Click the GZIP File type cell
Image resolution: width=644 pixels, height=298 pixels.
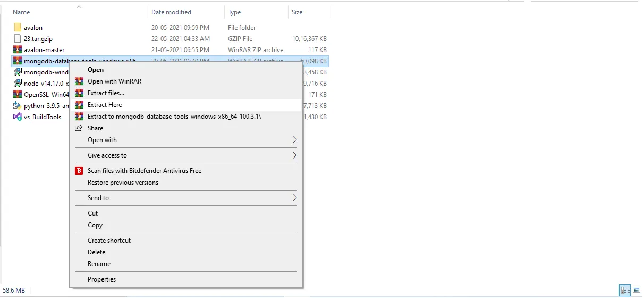click(x=240, y=39)
